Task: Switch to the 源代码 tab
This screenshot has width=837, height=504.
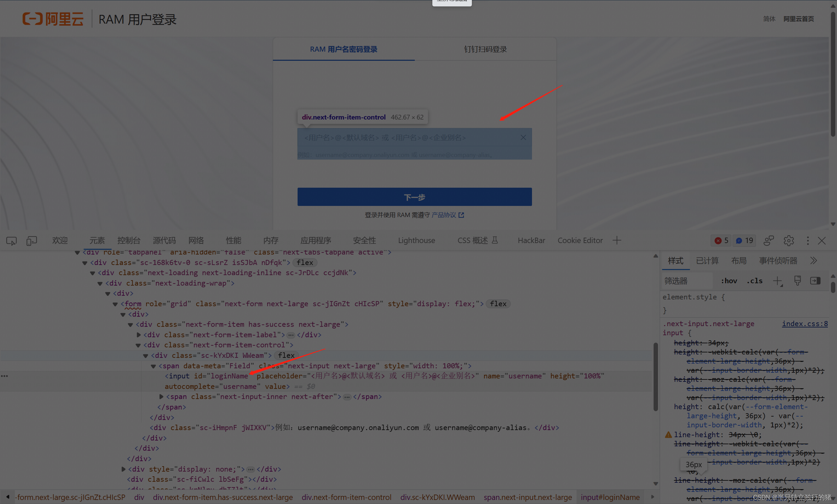Action: pos(164,240)
